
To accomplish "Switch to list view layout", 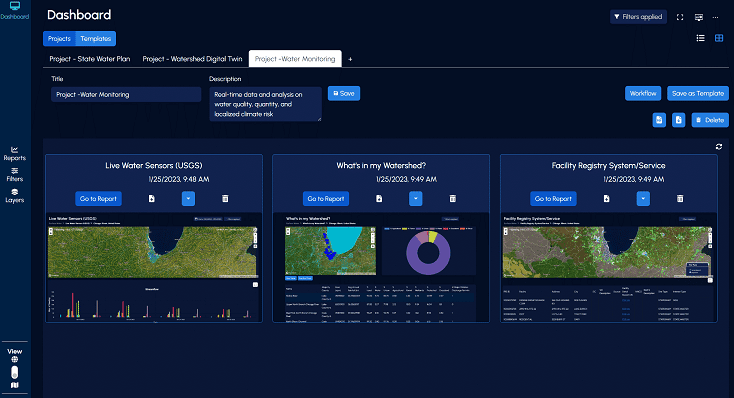I will (x=700, y=38).
